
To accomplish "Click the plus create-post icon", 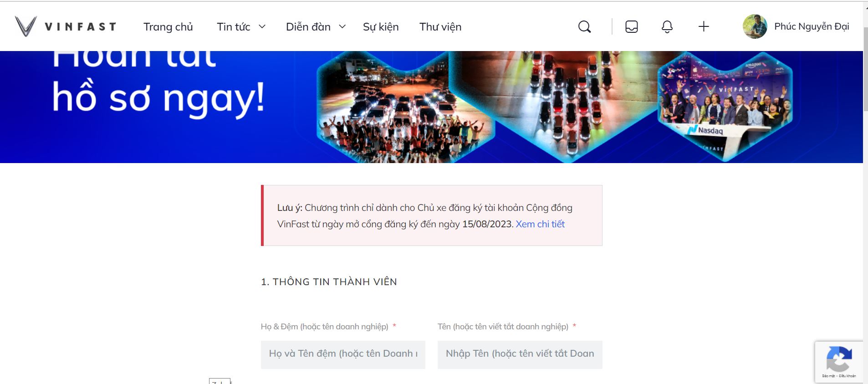I will coord(704,27).
